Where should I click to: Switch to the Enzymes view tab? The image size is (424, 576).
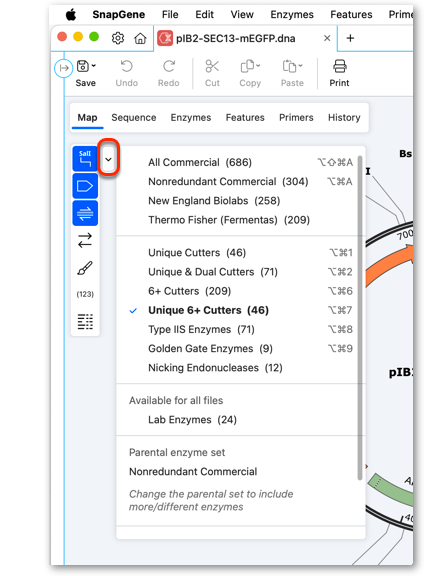pos(191,118)
